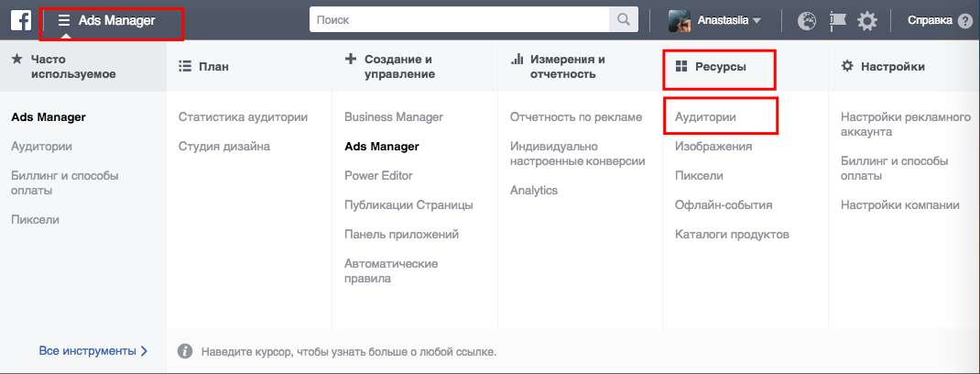Viewport: 980px width, 374px height.
Task: Open the globe notifications icon
Action: click(x=807, y=20)
